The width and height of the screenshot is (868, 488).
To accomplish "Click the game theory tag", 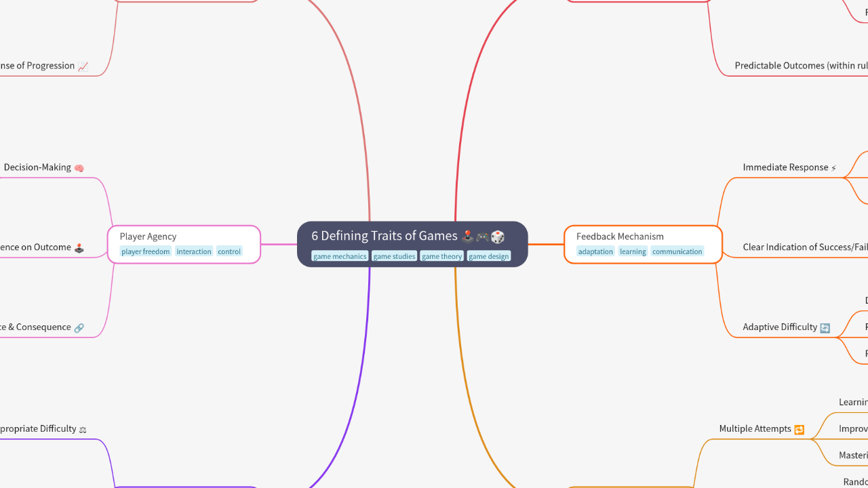I will 441,256.
